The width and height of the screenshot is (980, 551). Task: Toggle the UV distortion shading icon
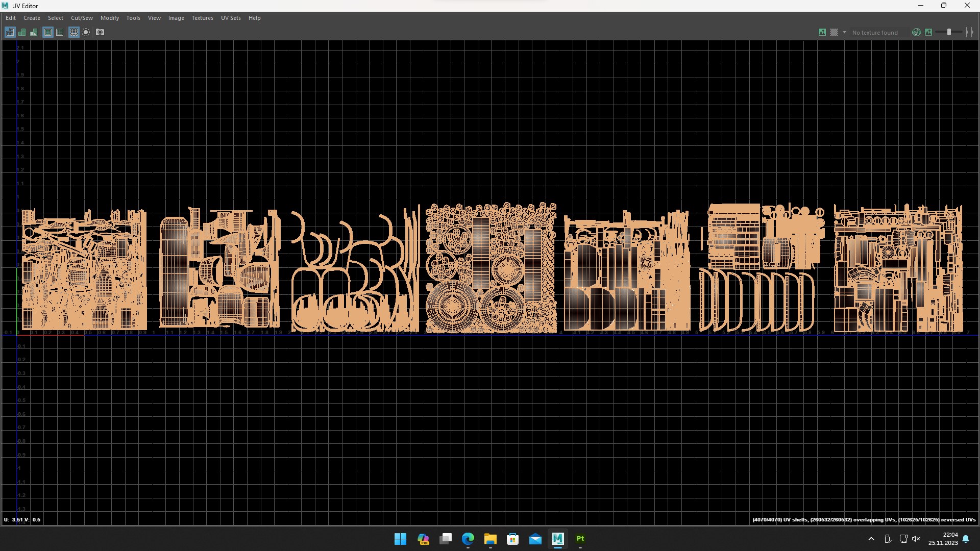tap(34, 32)
